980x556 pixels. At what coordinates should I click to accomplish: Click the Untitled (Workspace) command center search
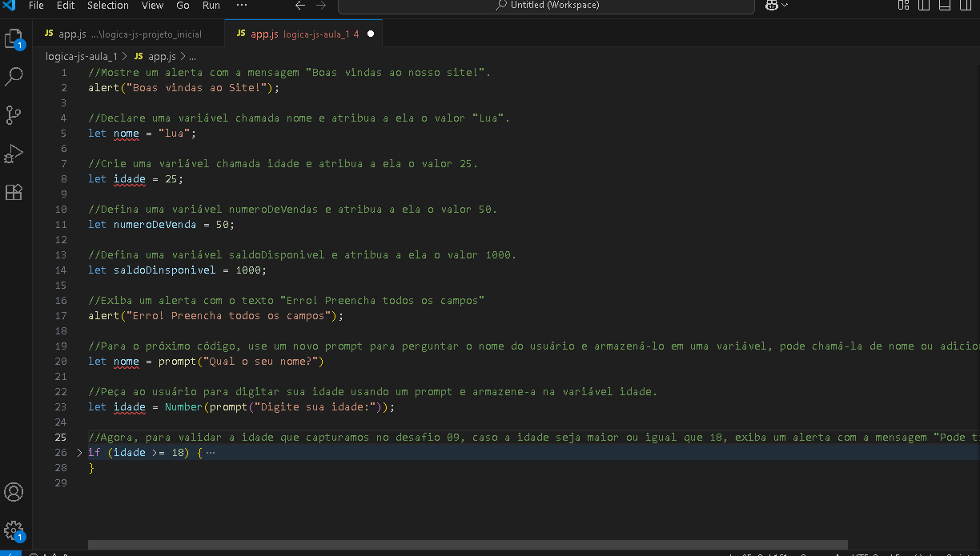pos(546,6)
